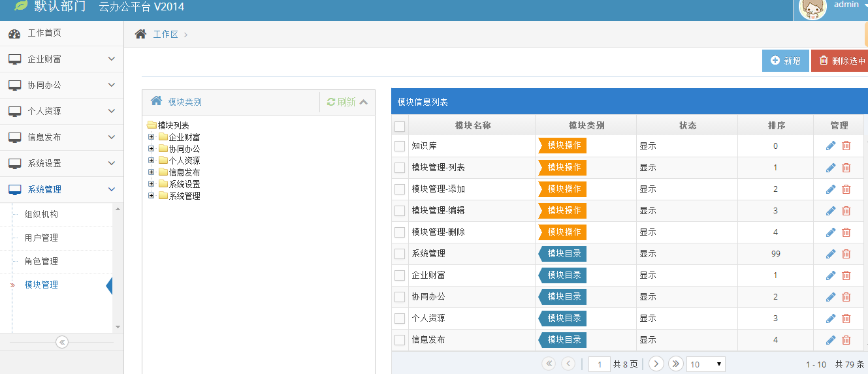Click the monitor icon beside 企业财富 menu

(14, 59)
